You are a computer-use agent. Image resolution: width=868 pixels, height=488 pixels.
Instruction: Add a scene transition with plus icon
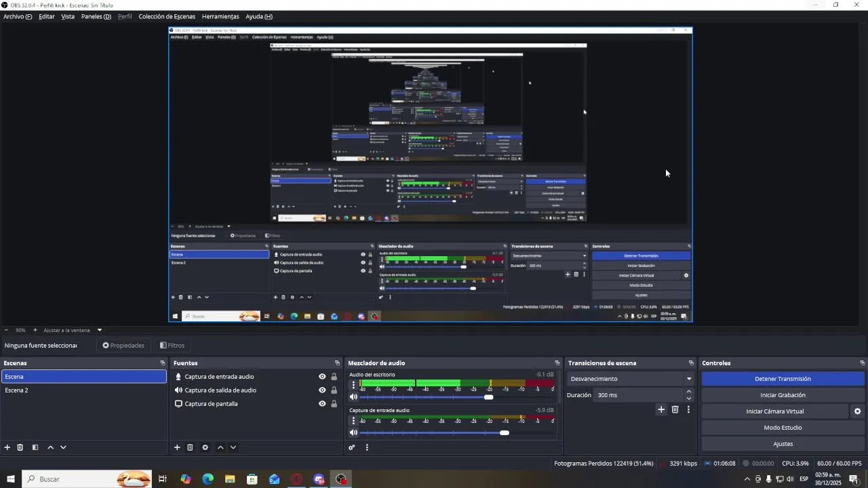[x=661, y=409]
